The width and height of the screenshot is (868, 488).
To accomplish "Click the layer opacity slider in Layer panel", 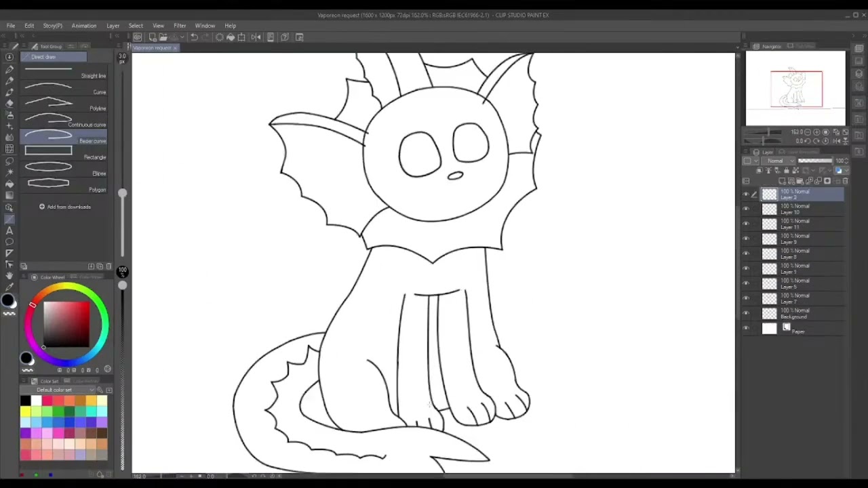I will 815,161.
